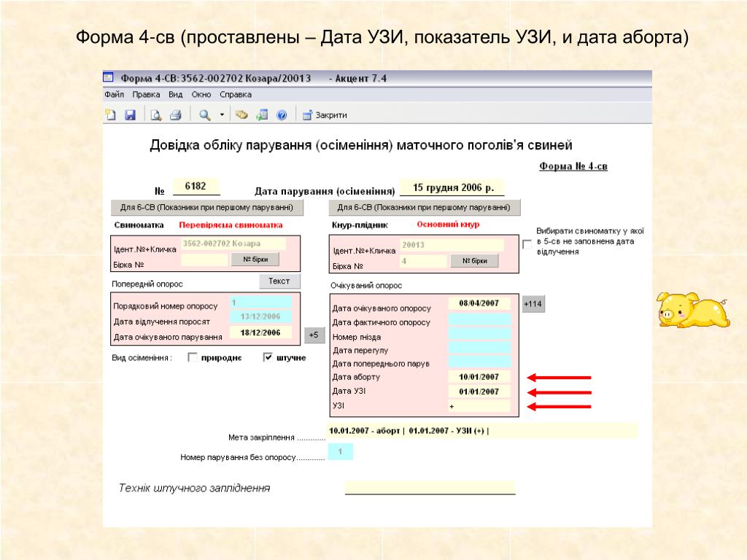
Task: Click the coins stack toolbar icon
Action: [x=241, y=114]
